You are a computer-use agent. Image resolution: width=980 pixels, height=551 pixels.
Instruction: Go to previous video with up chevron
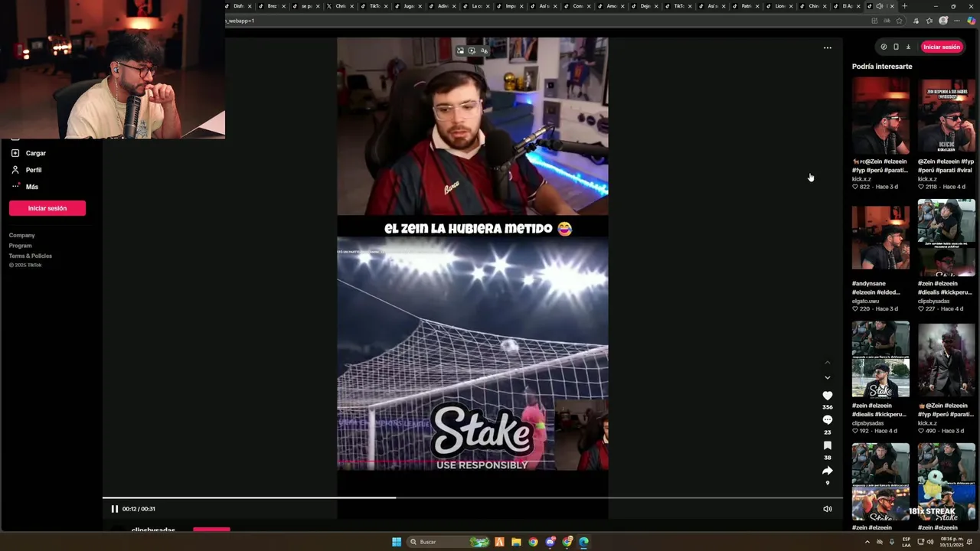click(x=827, y=363)
